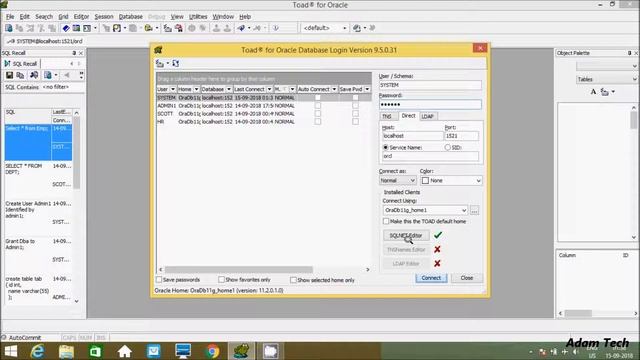Switch to the TNS tab
This screenshot has width=640, height=360.
tap(387, 116)
